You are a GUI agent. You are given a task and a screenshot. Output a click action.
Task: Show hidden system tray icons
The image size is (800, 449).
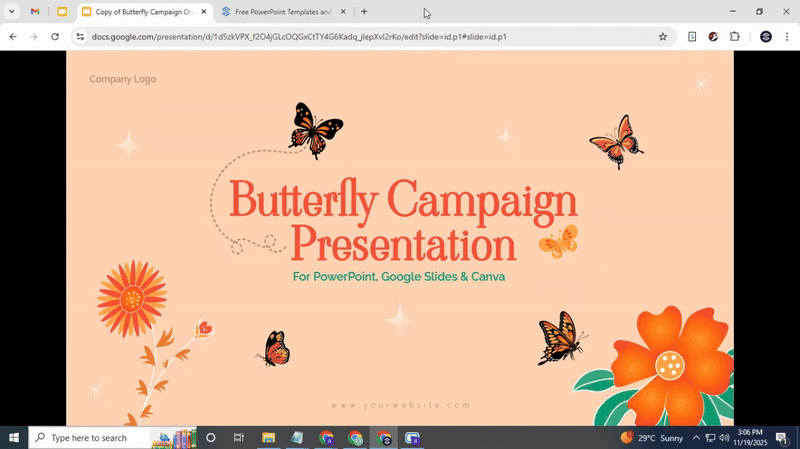696,438
